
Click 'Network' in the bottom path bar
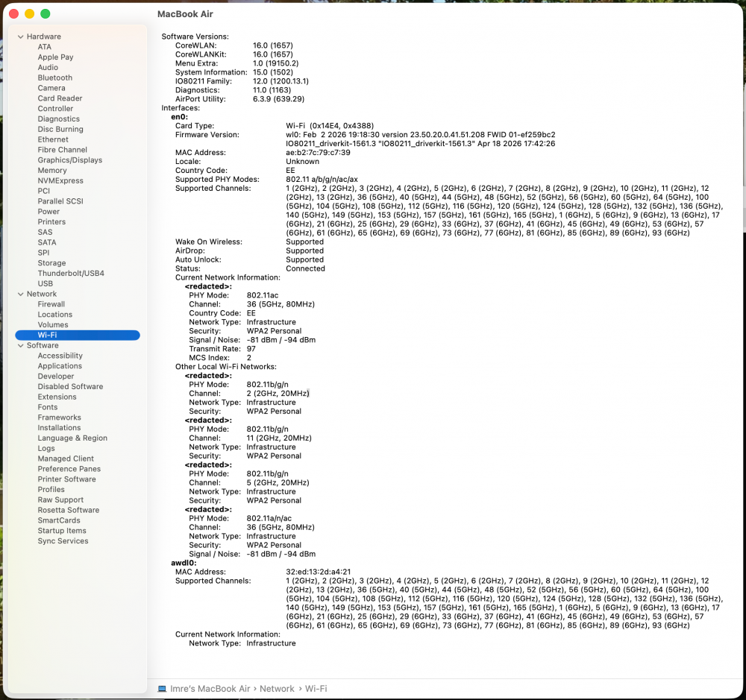point(277,689)
